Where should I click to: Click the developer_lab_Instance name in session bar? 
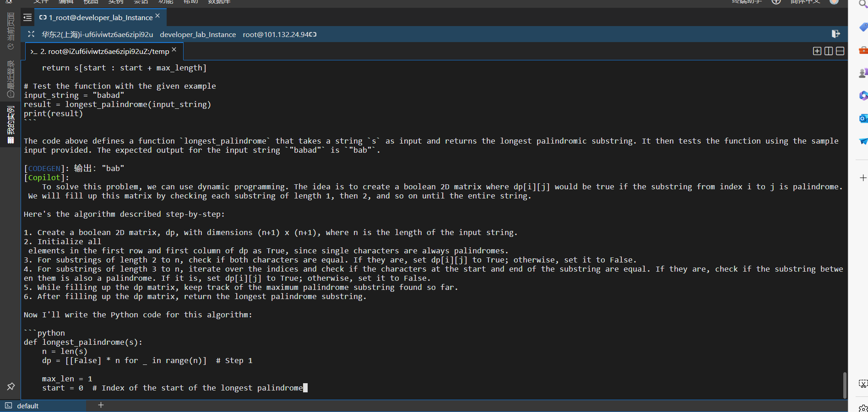point(198,34)
